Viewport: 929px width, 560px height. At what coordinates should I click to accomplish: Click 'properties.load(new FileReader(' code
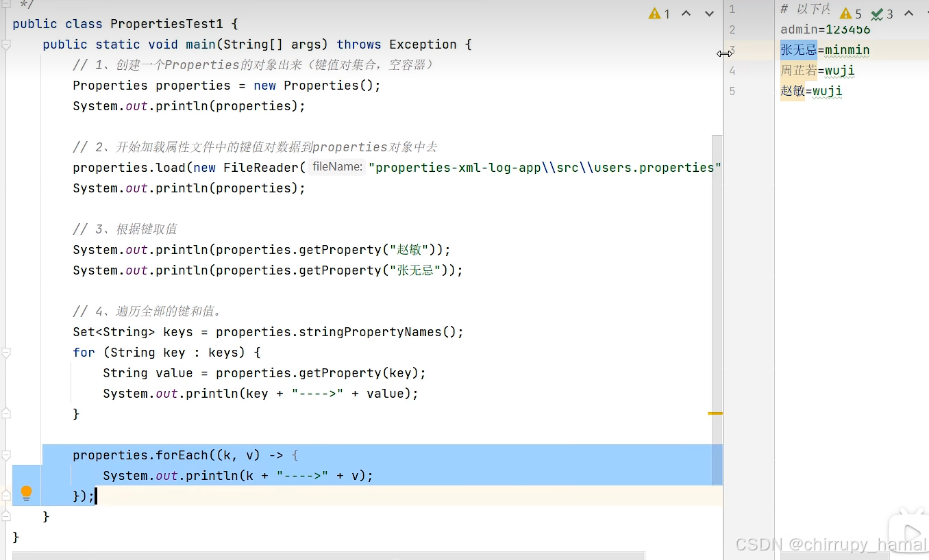[189, 168]
